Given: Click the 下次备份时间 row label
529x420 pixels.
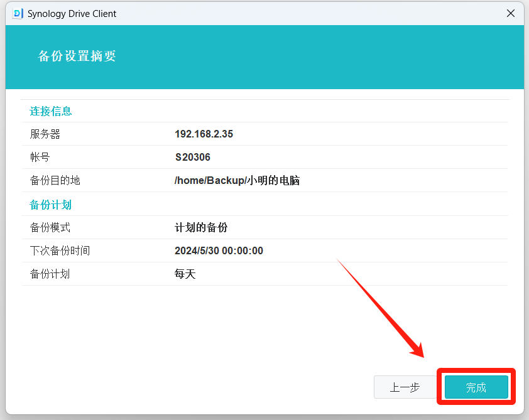Looking at the screenshot, I should point(60,250).
